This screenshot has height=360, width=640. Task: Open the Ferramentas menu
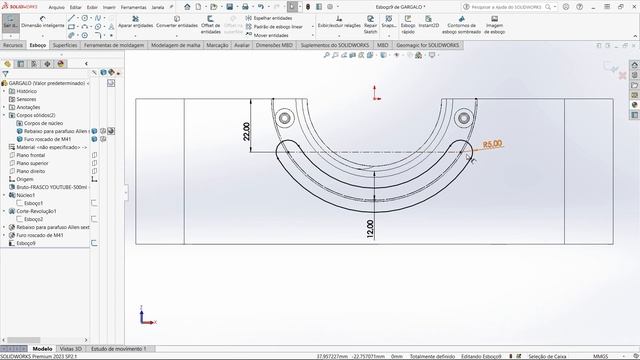(x=133, y=7)
